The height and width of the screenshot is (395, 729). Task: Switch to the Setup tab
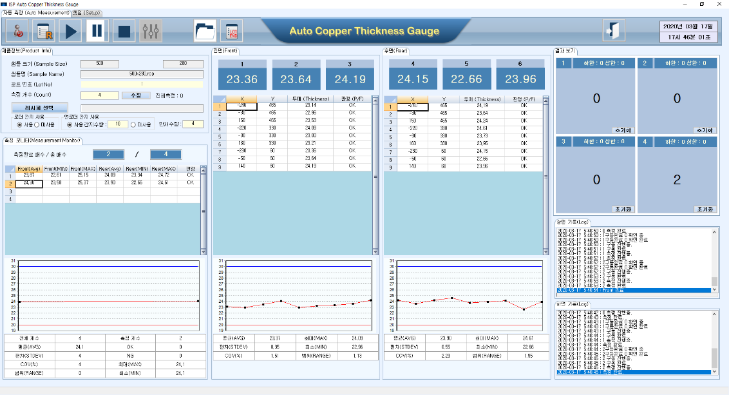pos(86,13)
